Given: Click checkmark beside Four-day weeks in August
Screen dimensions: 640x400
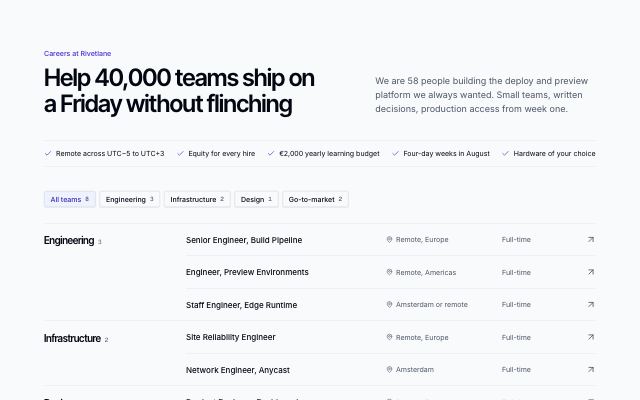Looking at the screenshot, I should [x=395, y=153].
